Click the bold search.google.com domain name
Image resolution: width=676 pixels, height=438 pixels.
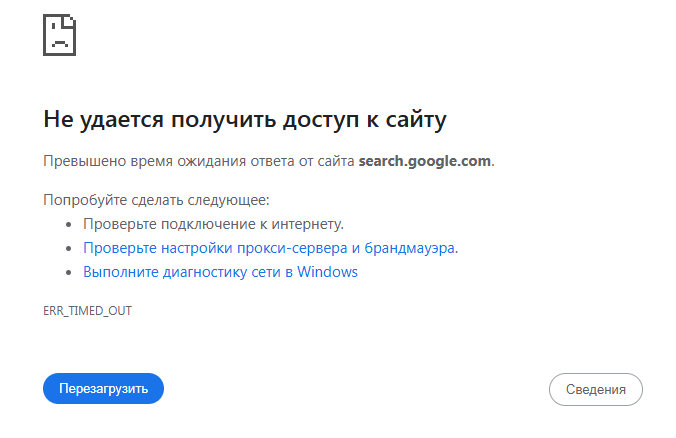click(x=425, y=160)
